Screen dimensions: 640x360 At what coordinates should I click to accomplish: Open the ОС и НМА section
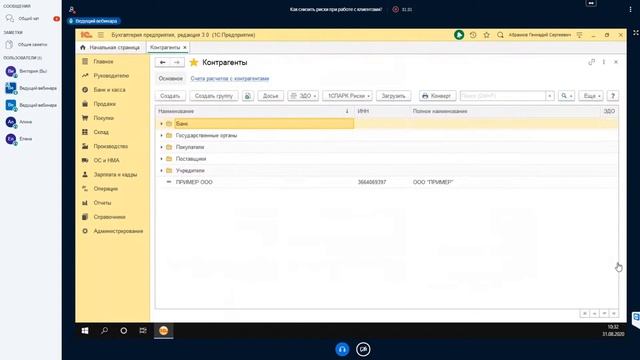tap(106, 160)
